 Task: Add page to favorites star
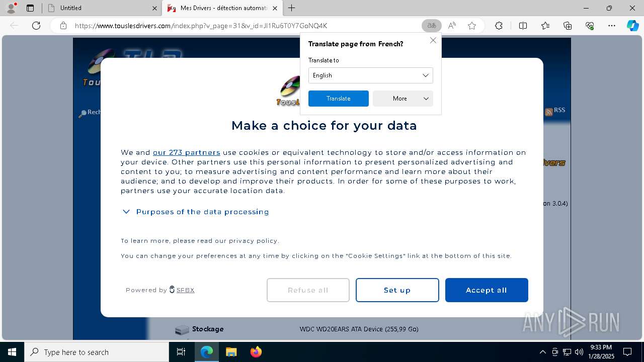coord(472,26)
